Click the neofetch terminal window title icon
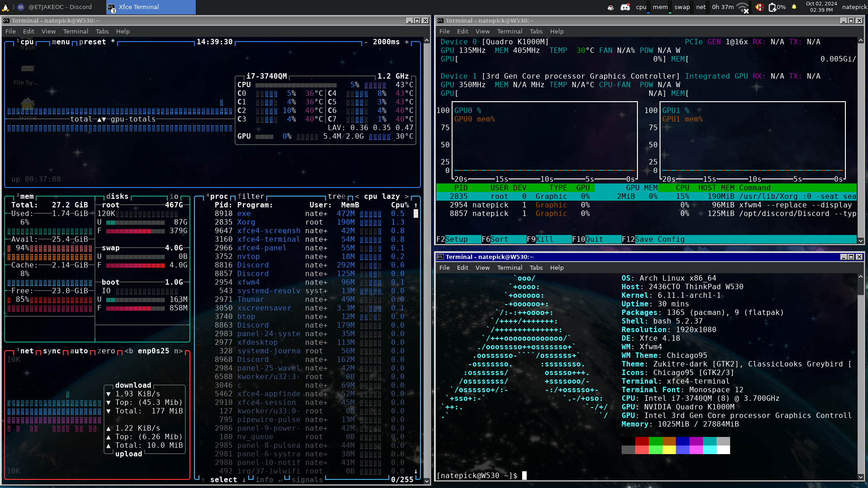868x488 pixels. (440, 257)
